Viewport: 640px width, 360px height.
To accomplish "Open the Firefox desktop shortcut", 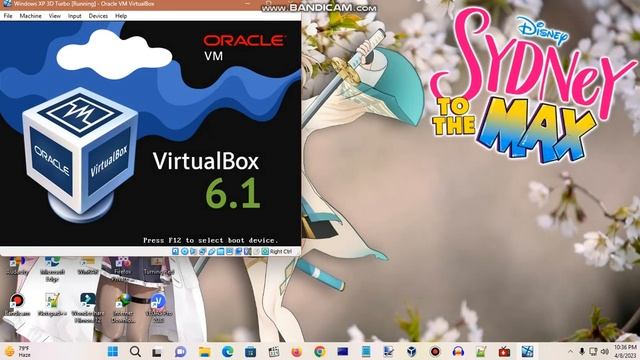I will click(x=122, y=269).
